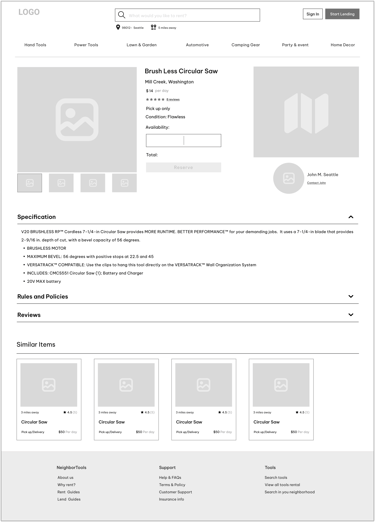Click the 20V MAX battery bullet text

coord(44,281)
